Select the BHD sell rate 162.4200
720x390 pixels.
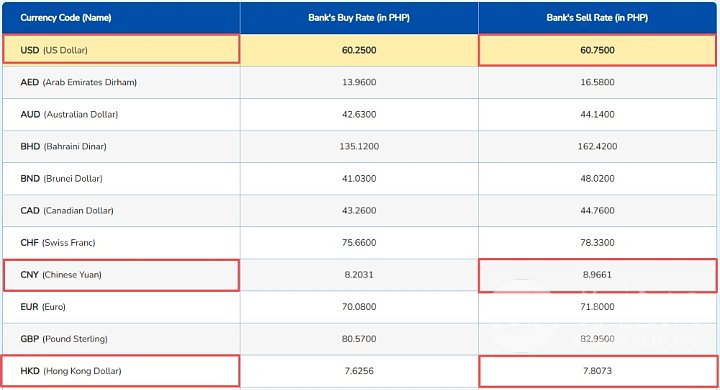pos(597,147)
